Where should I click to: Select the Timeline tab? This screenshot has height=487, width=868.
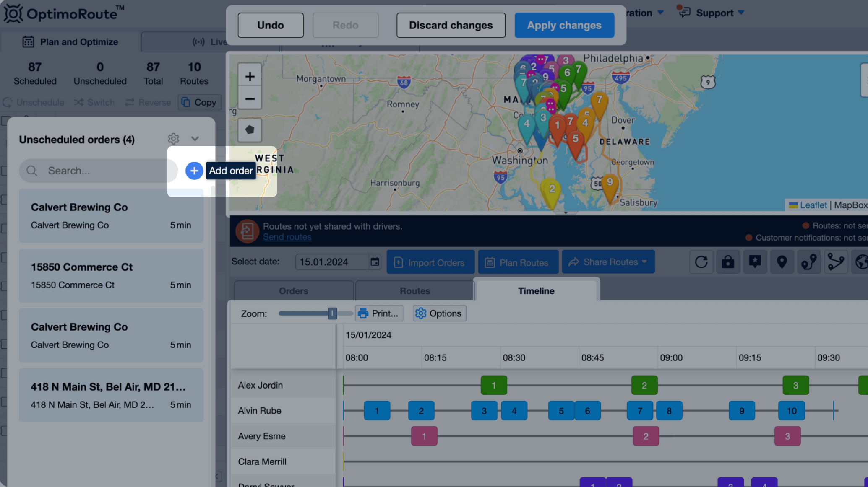(536, 290)
